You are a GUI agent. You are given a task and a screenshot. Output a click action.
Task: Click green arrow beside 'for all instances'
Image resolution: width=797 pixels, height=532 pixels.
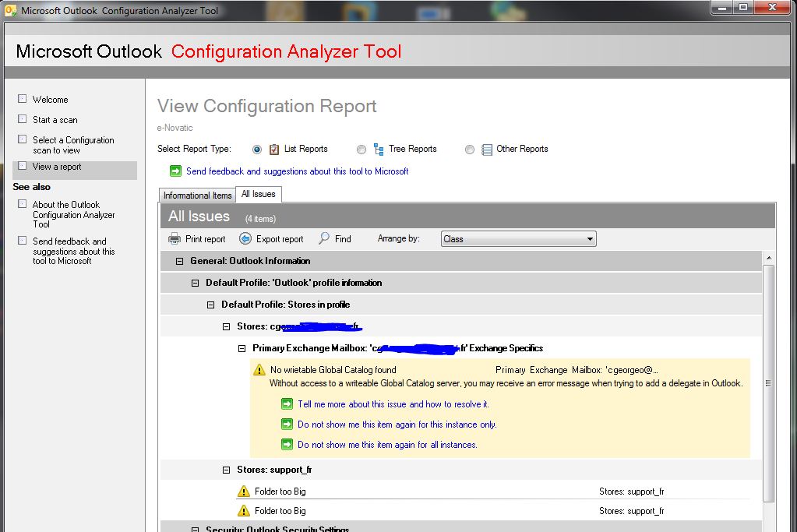click(x=287, y=444)
